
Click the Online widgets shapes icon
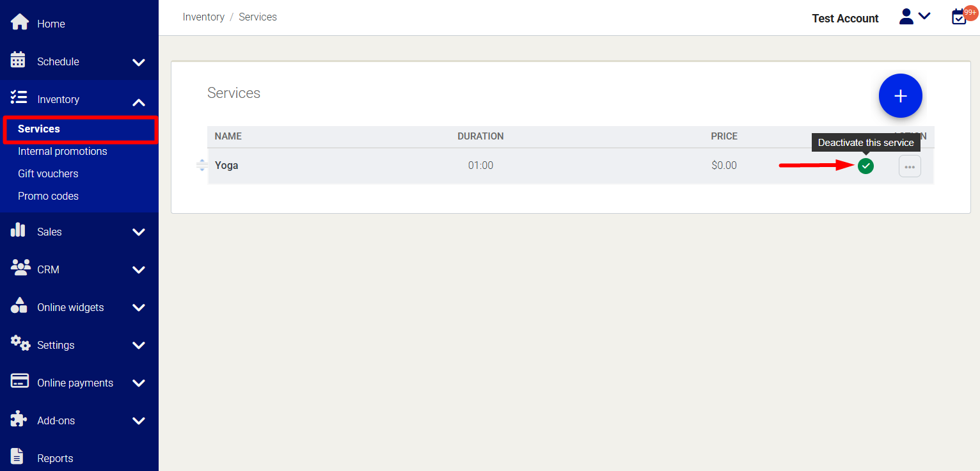coord(19,306)
